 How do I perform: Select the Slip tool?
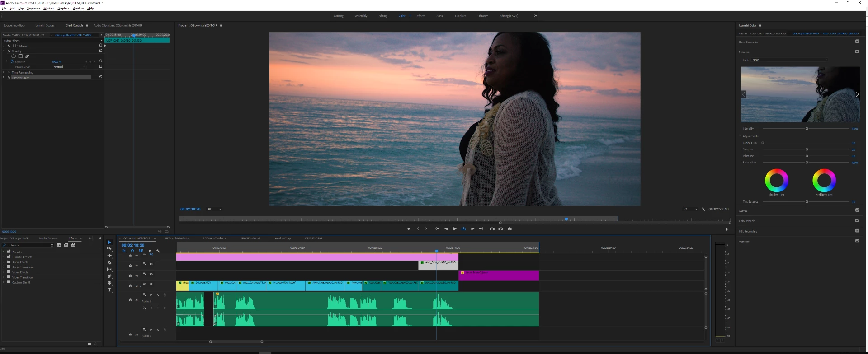109,269
